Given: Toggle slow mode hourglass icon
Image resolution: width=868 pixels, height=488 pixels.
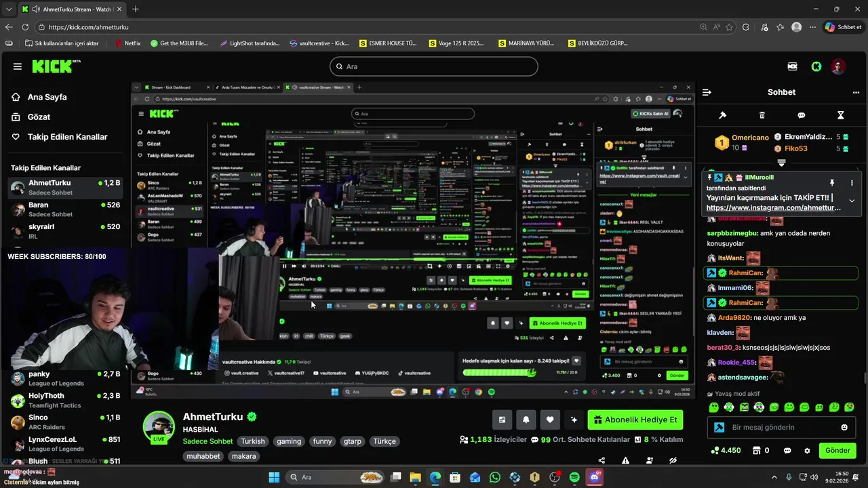Looking at the screenshot, I should [841, 115].
